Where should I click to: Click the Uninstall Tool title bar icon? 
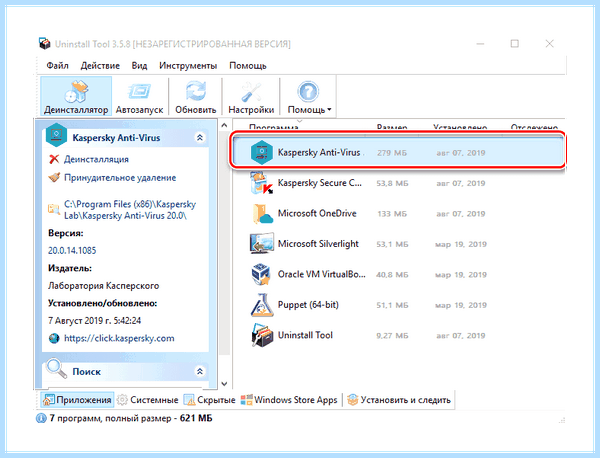tap(44, 44)
